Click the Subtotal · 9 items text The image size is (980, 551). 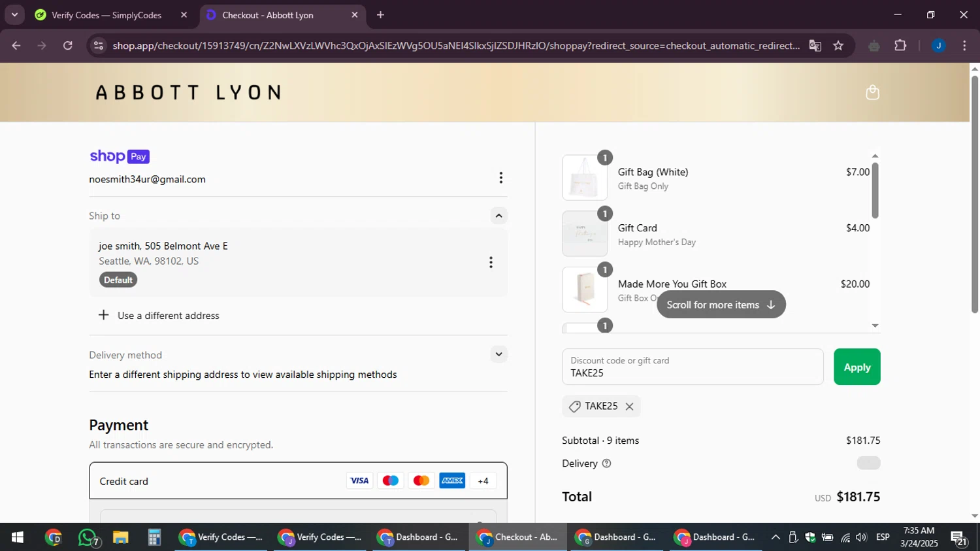click(600, 441)
